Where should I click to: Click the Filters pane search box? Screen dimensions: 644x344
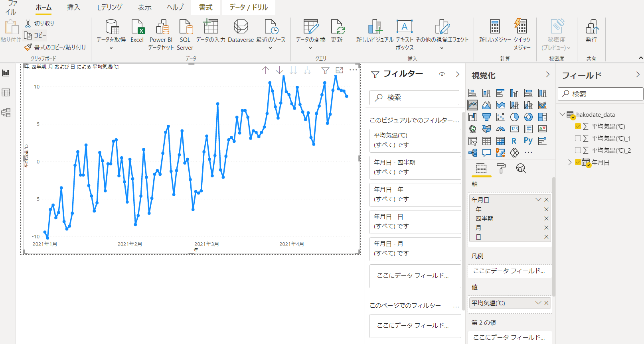coord(414,98)
